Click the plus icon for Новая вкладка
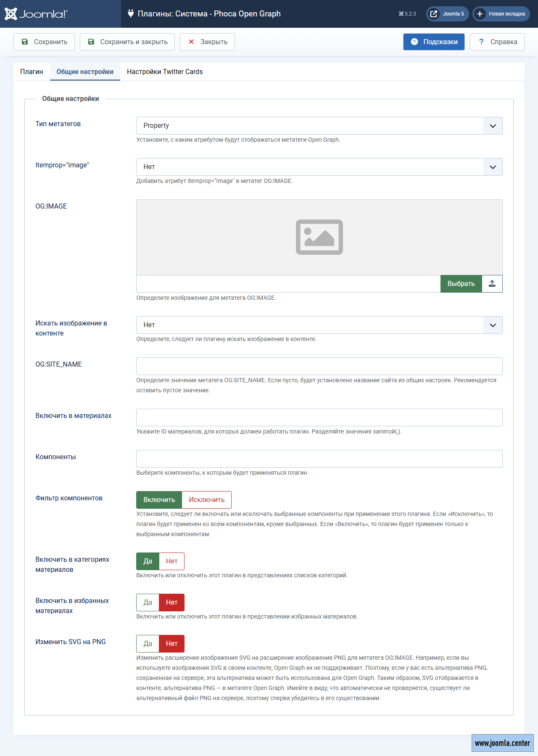Screen dimensions: 538x756 480,14
